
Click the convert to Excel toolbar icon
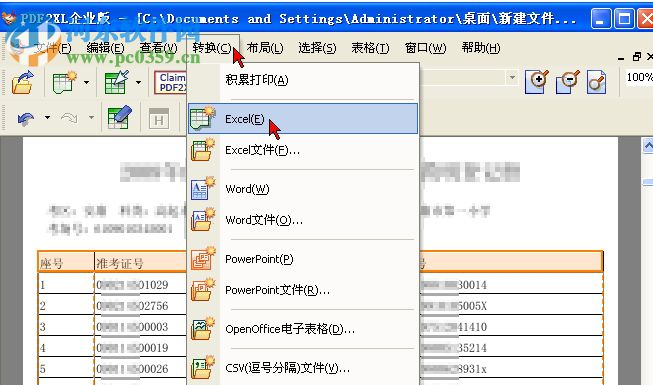click(65, 82)
